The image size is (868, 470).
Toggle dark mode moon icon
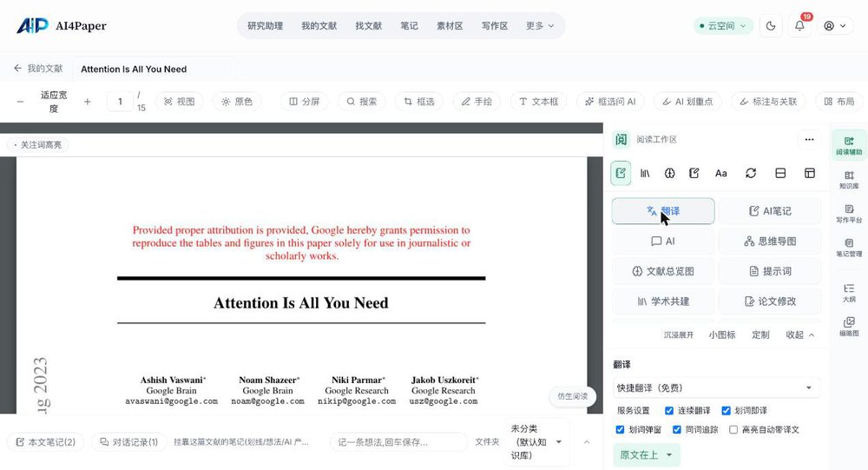(771, 25)
